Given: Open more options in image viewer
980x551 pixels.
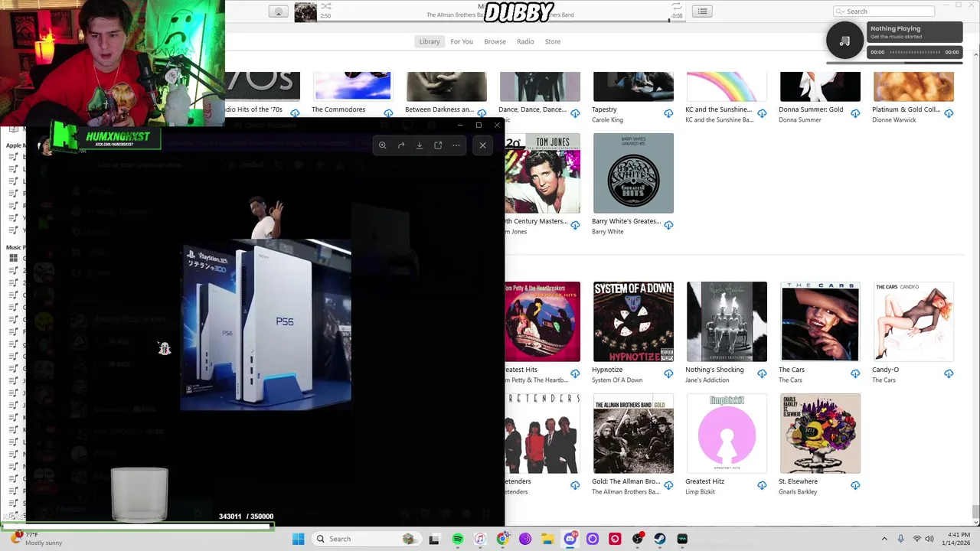Looking at the screenshot, I should (x=456, y=145).
